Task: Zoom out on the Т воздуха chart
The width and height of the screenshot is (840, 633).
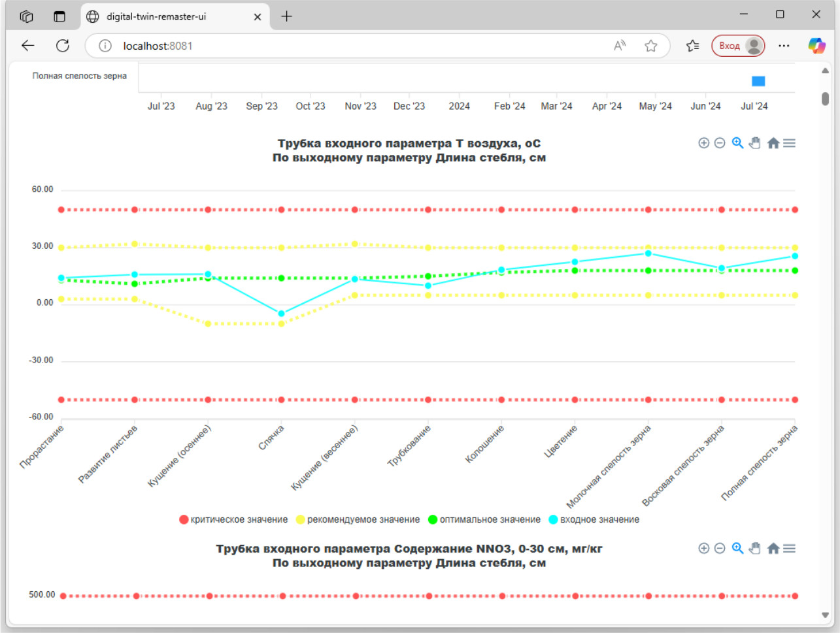Action: (x=720, y=143)
